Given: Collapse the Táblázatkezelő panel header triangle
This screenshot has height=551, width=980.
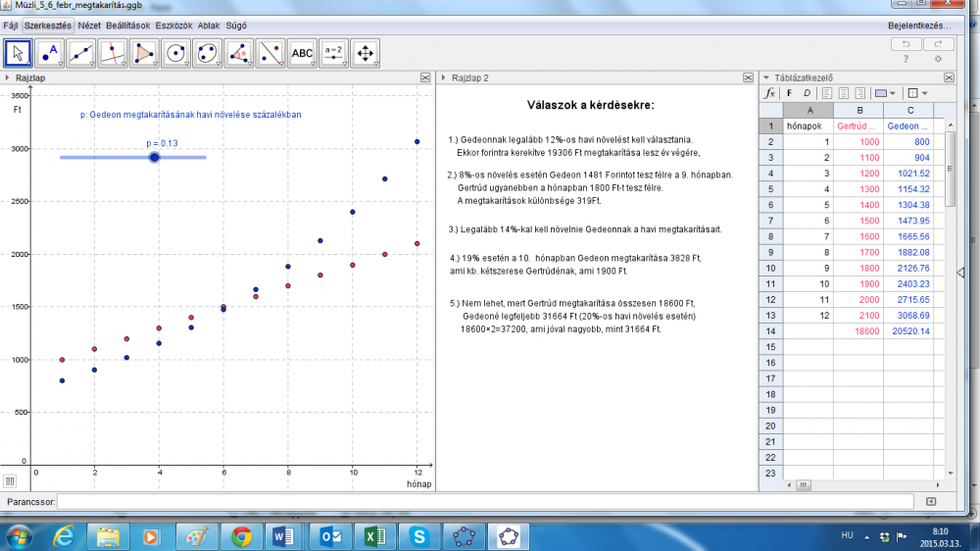Looking at the screenshot, I should (x=765, y=77).
